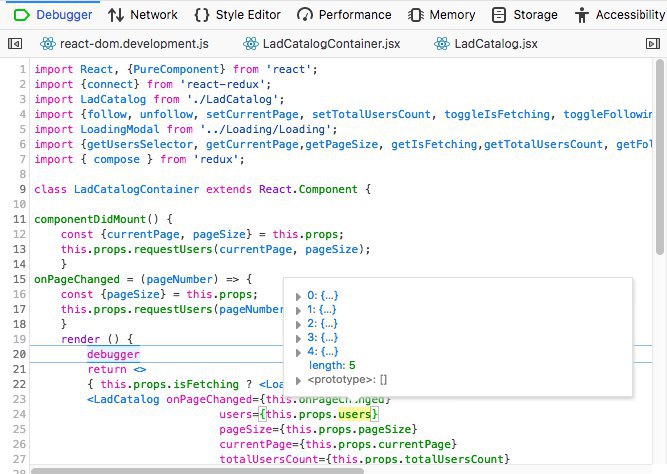The image size is (667, 474).
Task: Click the 'length: 5' property
Action: (x=332, y=365)
